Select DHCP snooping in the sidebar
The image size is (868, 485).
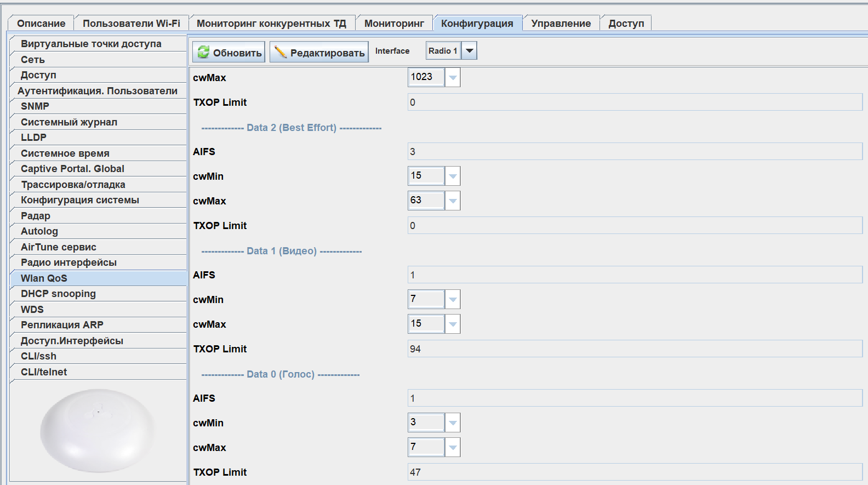(x=58, y=294)
